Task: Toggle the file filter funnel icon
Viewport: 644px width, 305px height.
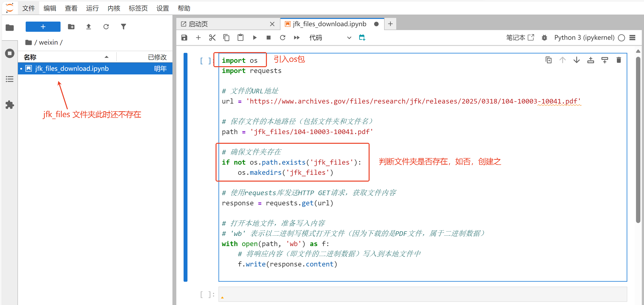Action: [123, 26]
